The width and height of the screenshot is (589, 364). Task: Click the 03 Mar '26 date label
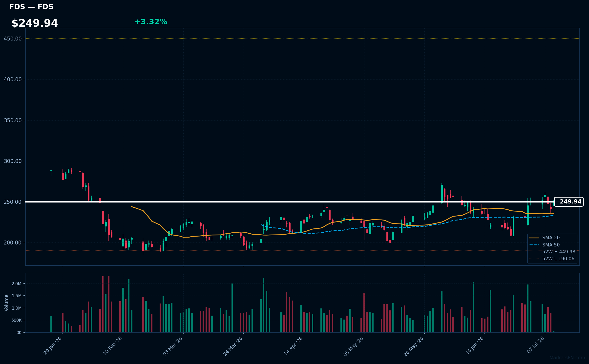(173, 346)
